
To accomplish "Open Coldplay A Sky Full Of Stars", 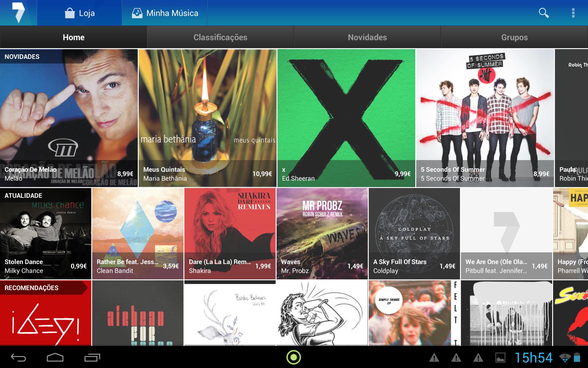I will (x=414, y=234).
